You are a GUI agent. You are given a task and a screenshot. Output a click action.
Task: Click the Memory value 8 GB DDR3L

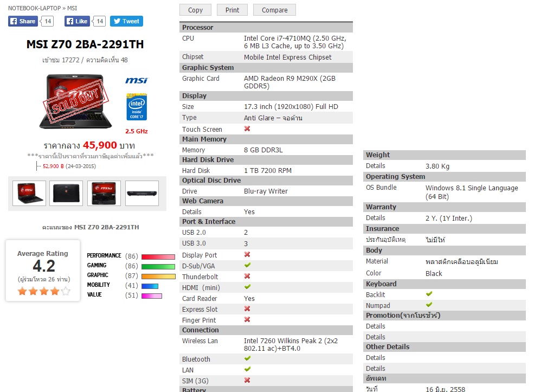(x=263, y=150)
